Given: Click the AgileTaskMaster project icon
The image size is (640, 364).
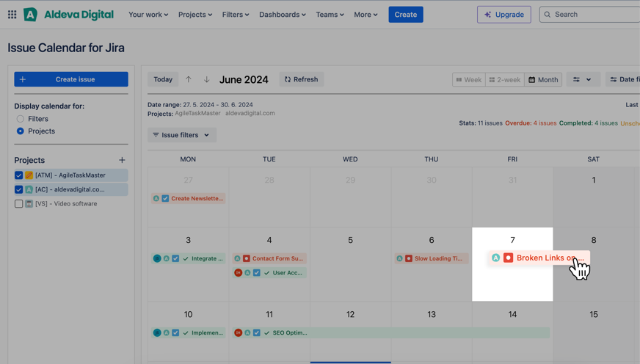Looking at the screenshot, I should pos(29,175).
